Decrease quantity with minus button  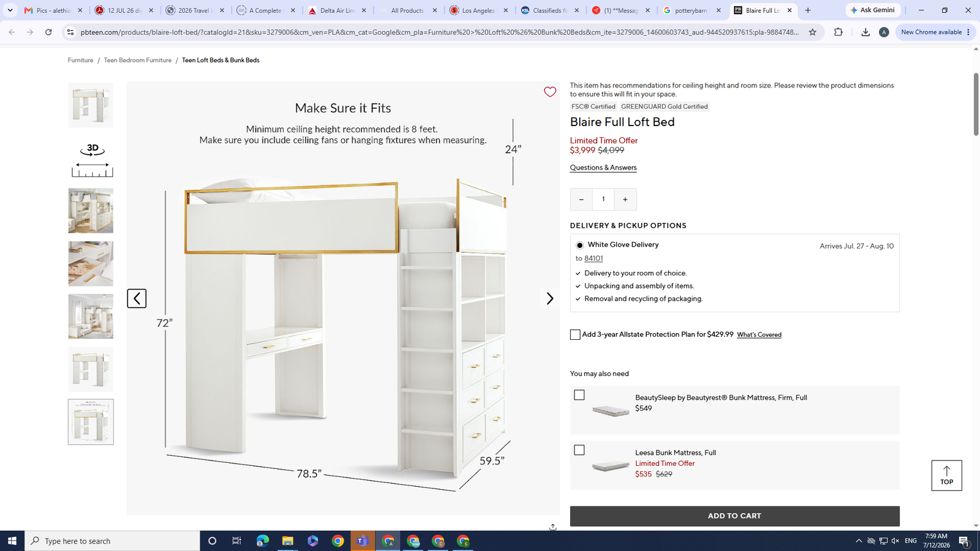coord(581,199)
